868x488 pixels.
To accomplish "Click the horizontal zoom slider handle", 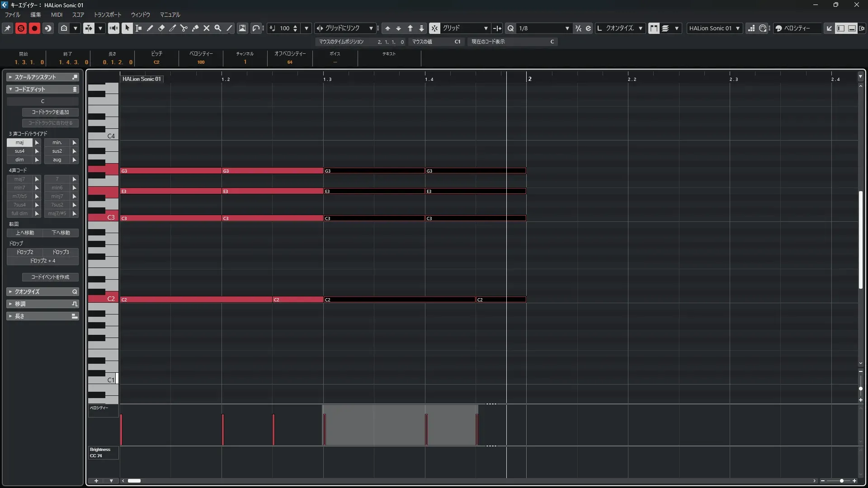I will 841,481.
